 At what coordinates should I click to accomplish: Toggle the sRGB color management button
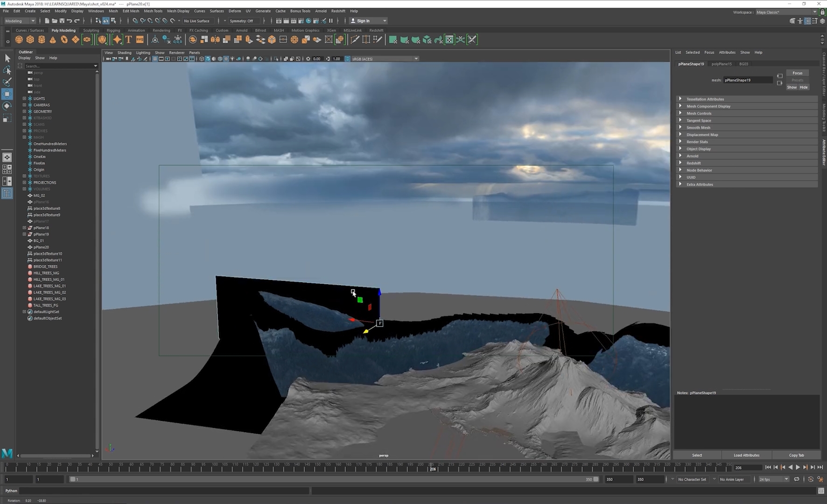[x=347, y=59]
